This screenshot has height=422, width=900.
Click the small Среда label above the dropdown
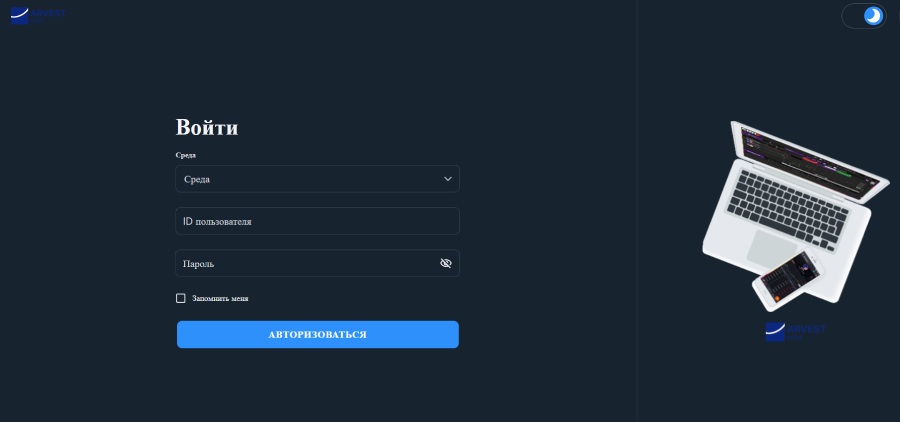click(185, 155)
